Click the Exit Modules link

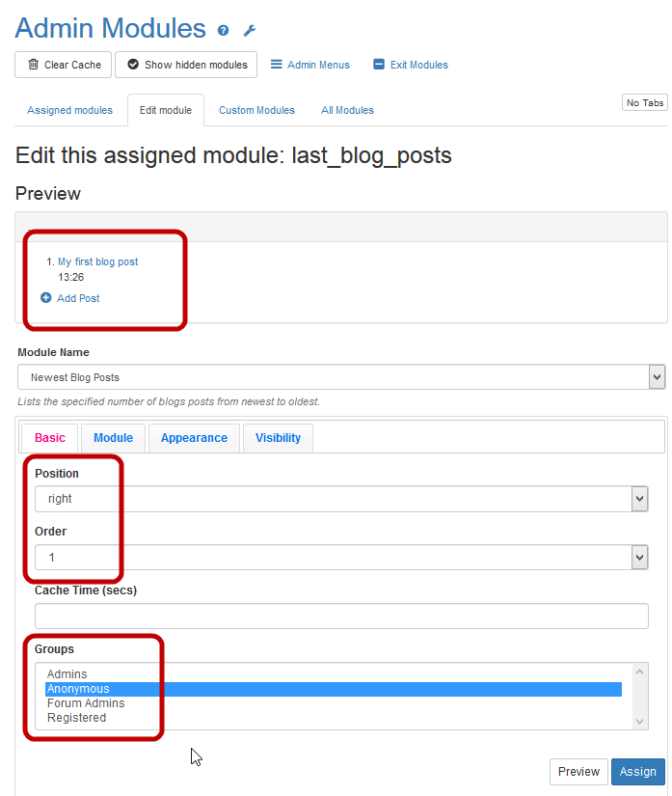coord(411,65)
